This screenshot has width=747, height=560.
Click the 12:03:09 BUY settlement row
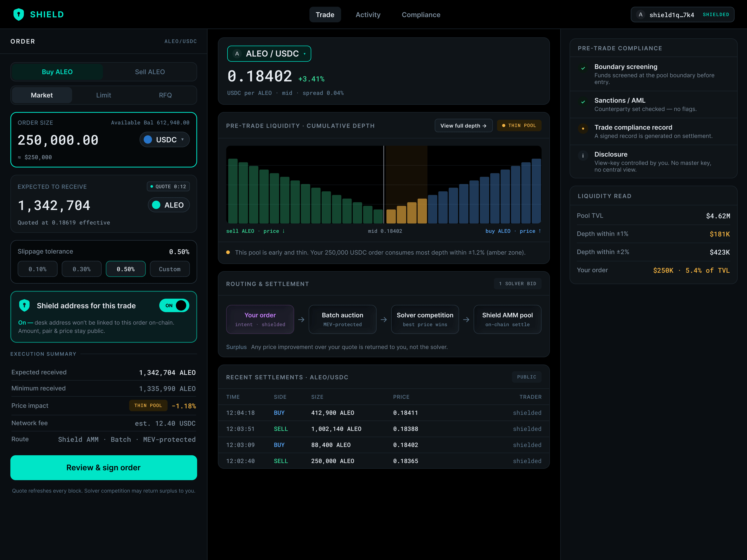coord(384,445)
